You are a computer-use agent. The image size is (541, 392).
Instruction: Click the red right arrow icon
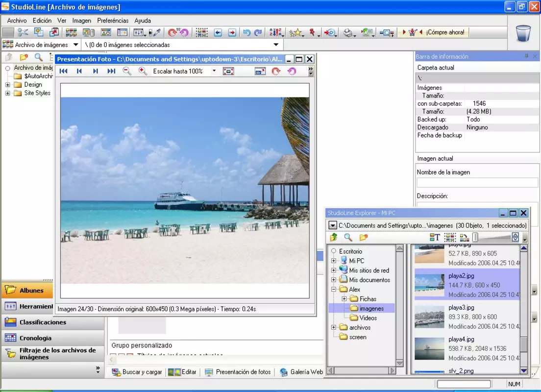coord(232,32)
